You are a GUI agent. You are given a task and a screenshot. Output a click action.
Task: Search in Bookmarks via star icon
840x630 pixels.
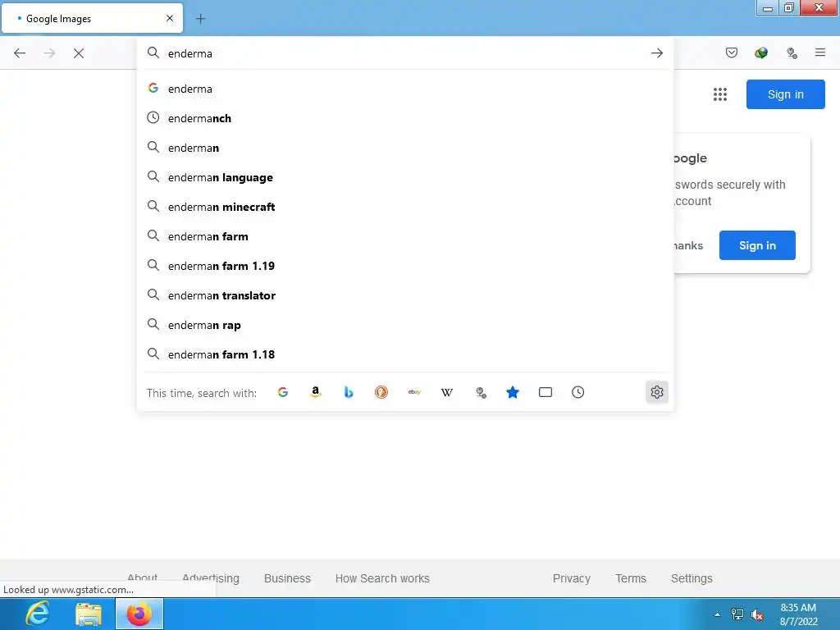tap(513, 392)
